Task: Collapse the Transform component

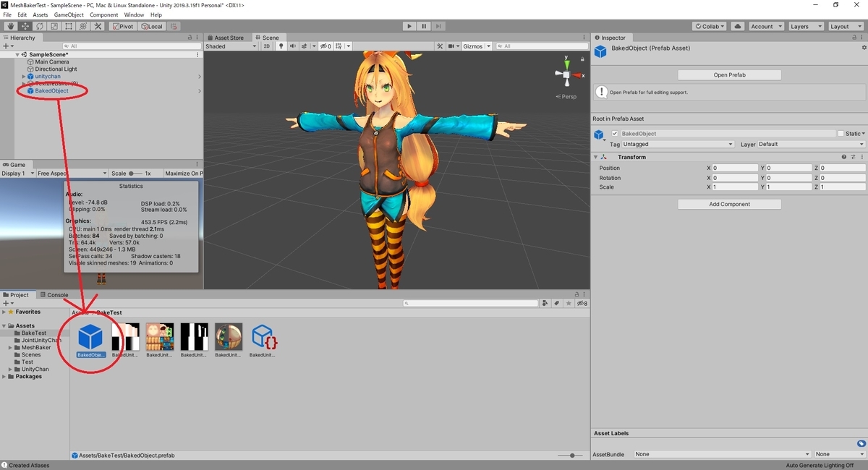Action: (595, 157)
